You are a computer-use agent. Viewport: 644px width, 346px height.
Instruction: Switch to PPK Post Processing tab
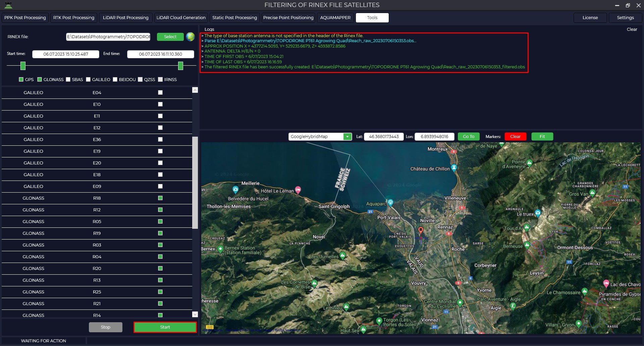point(25,18)
